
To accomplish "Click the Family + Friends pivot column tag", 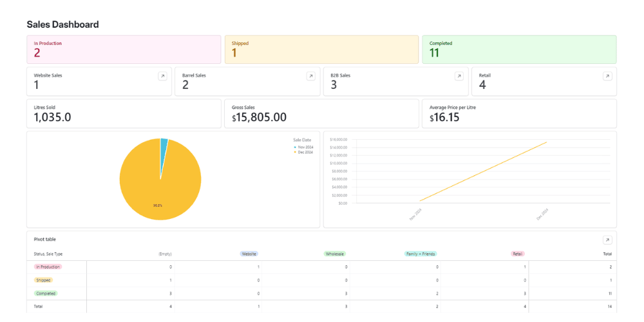I will [421, 254].
